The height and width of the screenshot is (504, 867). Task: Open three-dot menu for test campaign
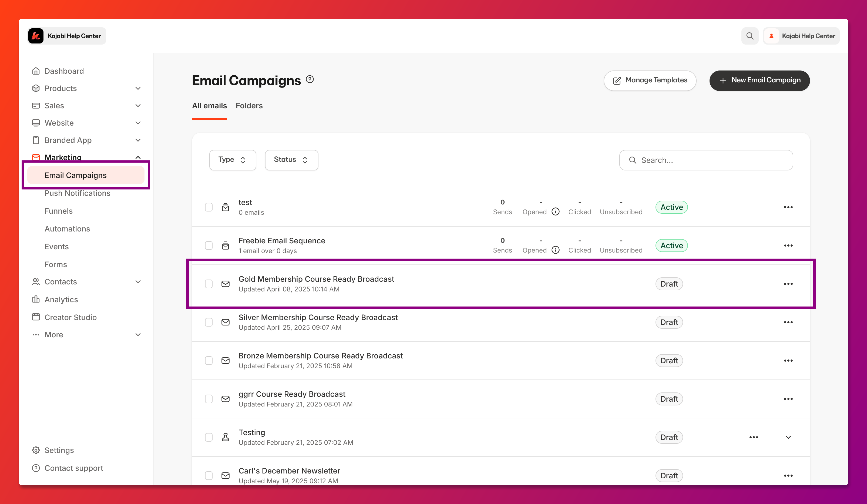pos(788,207)
